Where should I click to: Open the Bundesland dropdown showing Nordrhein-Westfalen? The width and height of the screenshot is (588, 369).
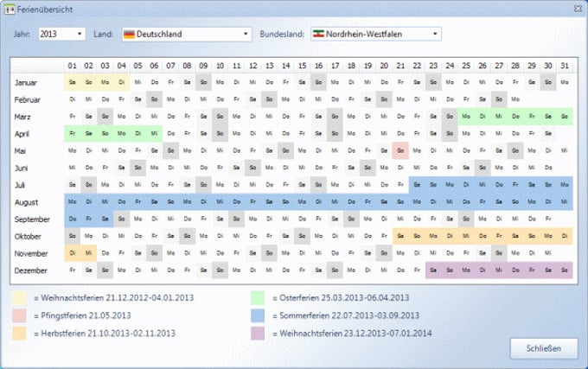point(376,34)
